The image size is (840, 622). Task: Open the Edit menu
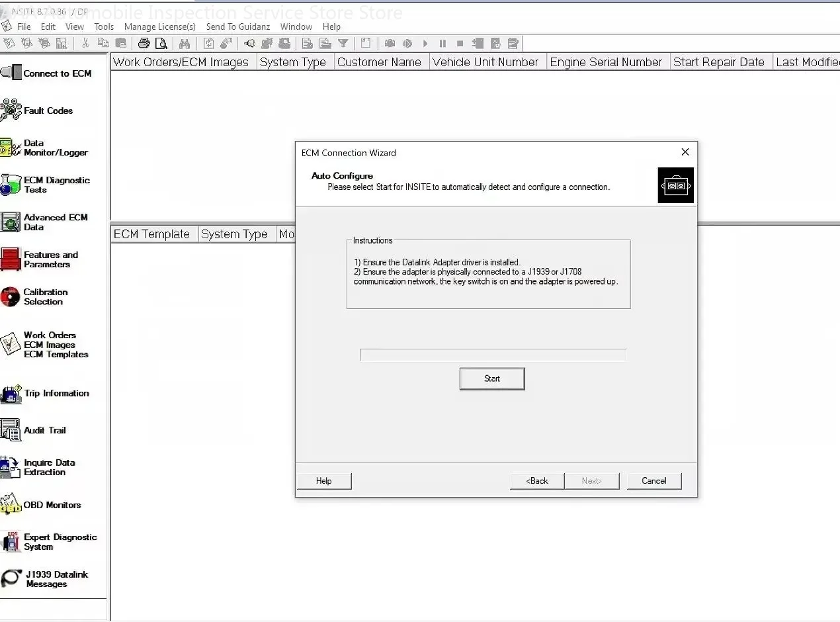tap(48, 26)
